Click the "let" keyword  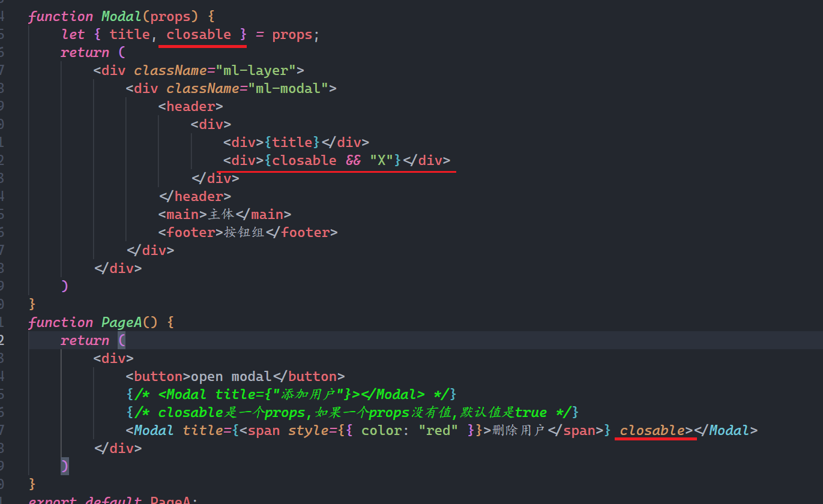[x=73, y=34]
